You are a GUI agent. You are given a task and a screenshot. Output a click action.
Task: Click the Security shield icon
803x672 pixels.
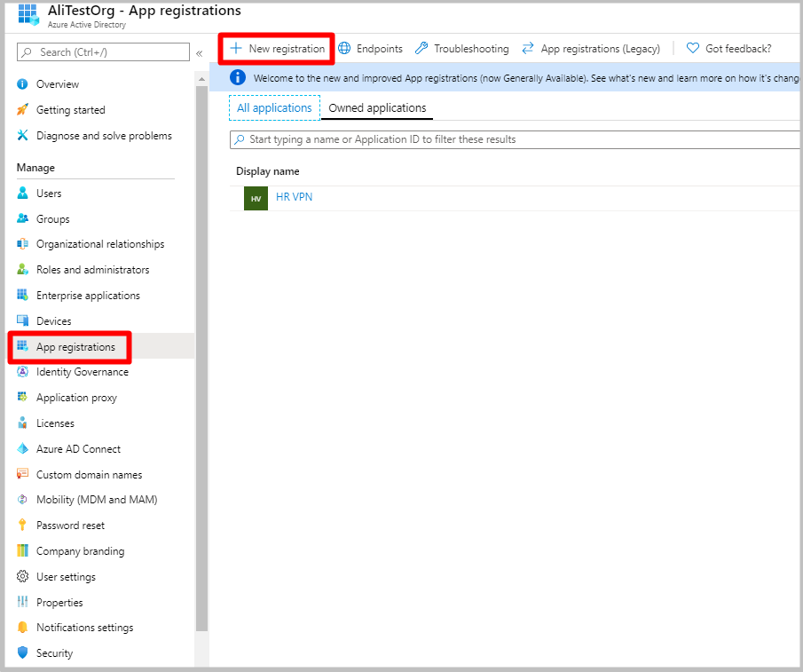pos(22,652)
